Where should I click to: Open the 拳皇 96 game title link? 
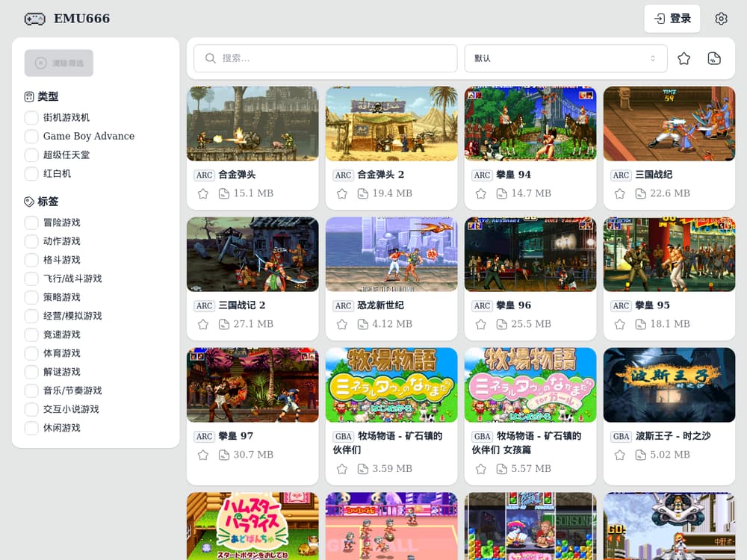coord(514,305)
